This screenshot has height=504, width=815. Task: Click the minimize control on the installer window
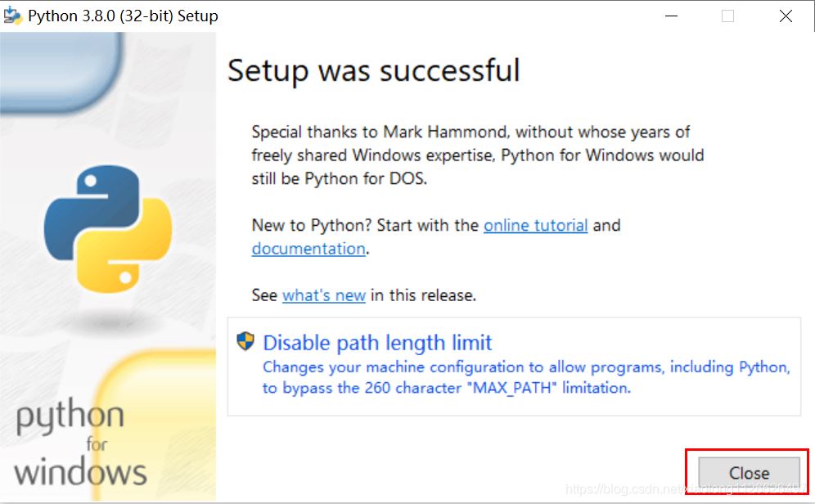pos(671,16)
